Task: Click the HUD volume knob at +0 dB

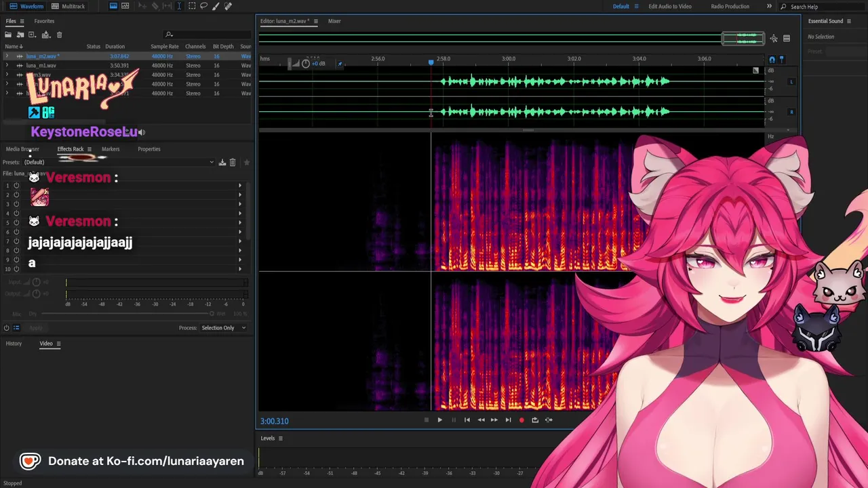Action: (306, 64)
